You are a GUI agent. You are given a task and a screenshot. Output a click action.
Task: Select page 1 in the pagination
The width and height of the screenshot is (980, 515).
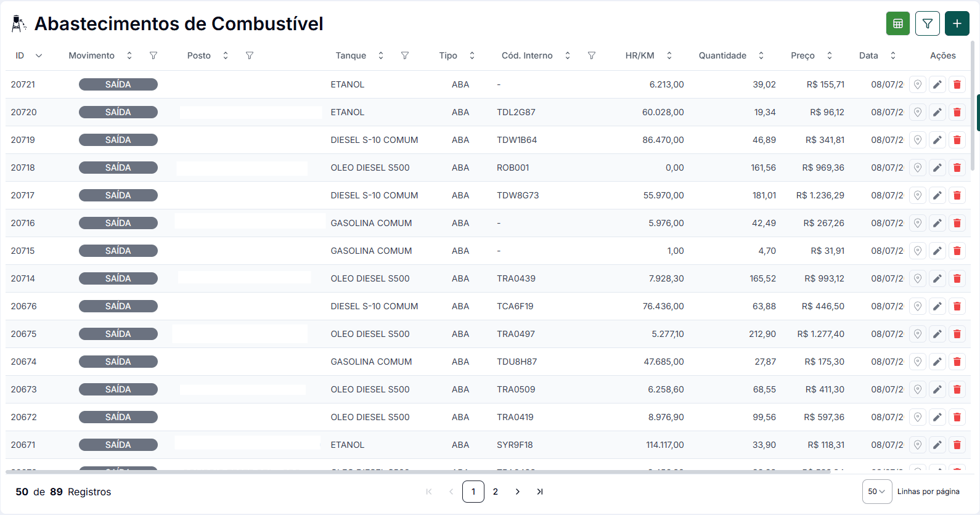coord(473,492)
